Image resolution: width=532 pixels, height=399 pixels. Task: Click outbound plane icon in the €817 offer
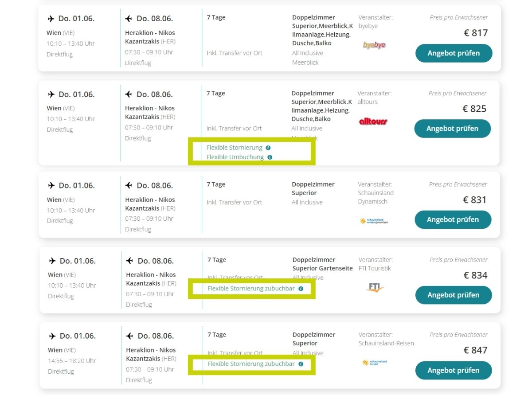point(51,19)
